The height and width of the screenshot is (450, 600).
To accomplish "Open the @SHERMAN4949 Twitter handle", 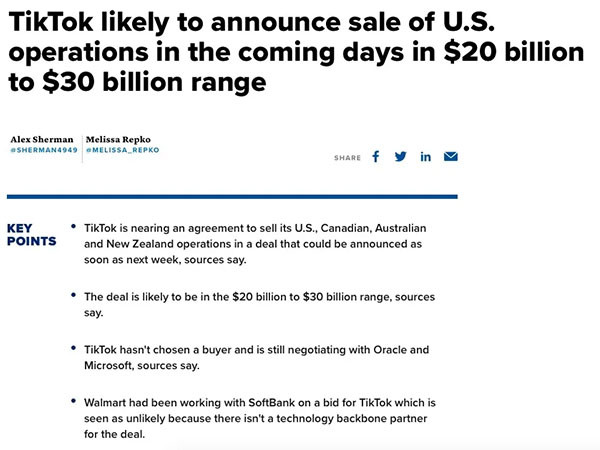I will pyautogui.click(x=43, y=150).
